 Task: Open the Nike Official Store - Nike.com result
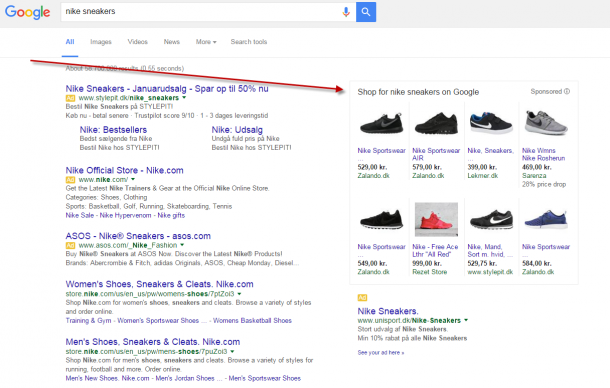(124, 170)
